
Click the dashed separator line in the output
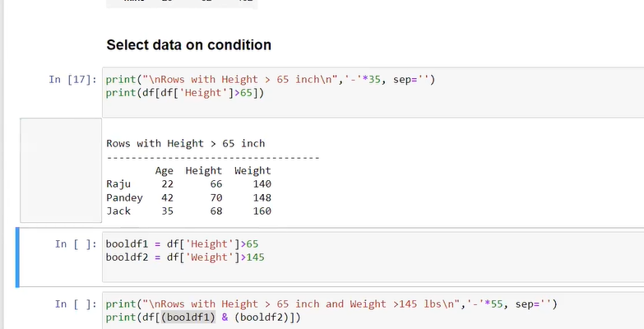(212, 156)
